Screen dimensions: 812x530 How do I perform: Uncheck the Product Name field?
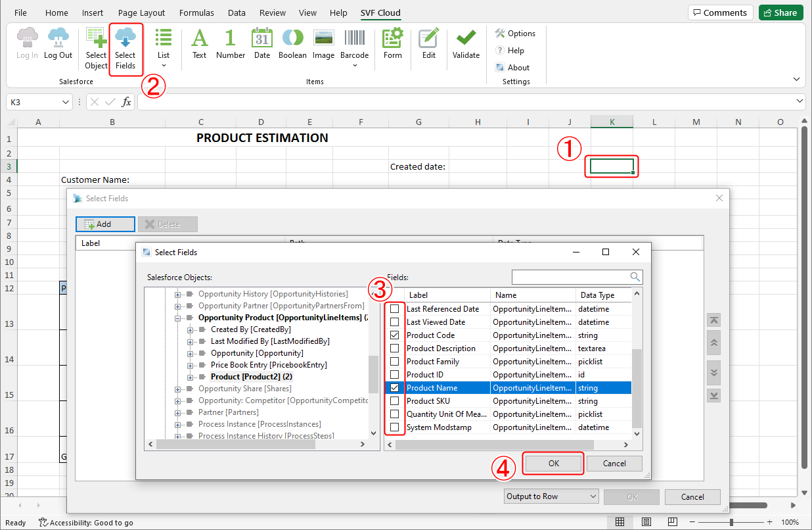(x=395, y=388)
